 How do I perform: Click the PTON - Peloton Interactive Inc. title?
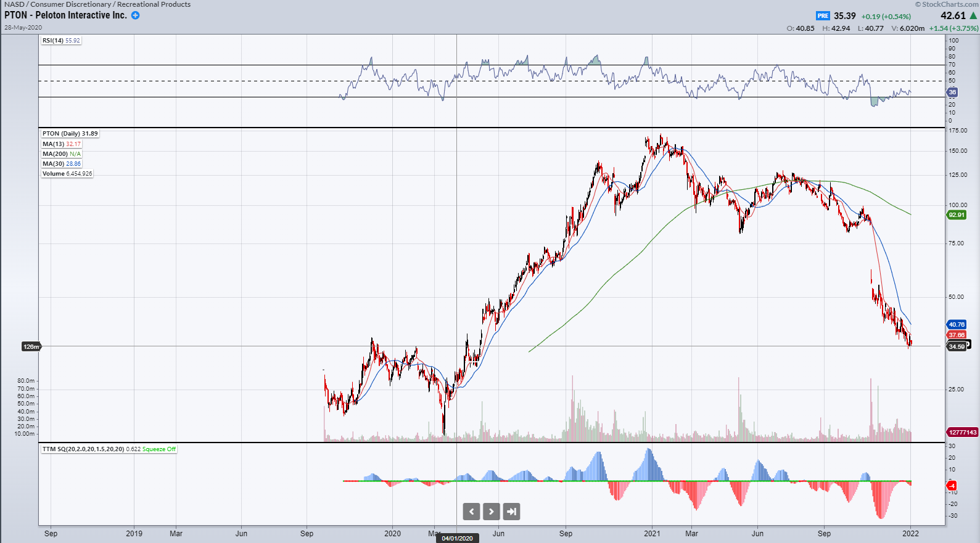point(65,15)
